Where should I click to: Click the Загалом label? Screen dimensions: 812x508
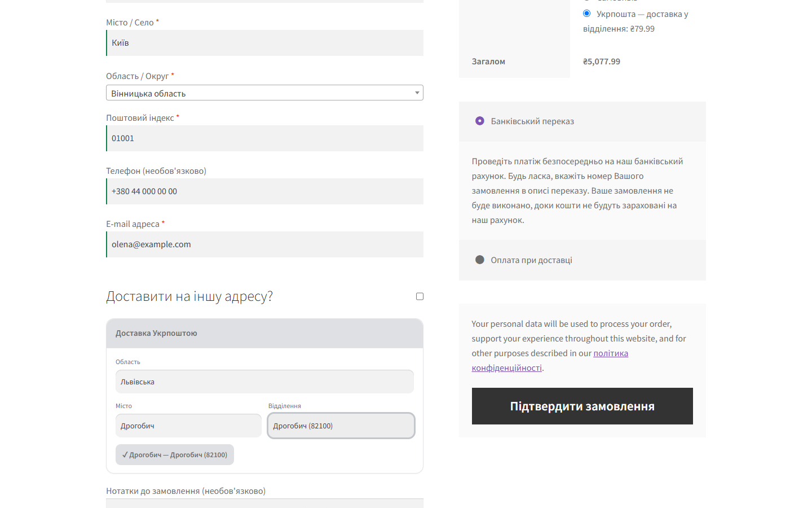tap(488, 62)
